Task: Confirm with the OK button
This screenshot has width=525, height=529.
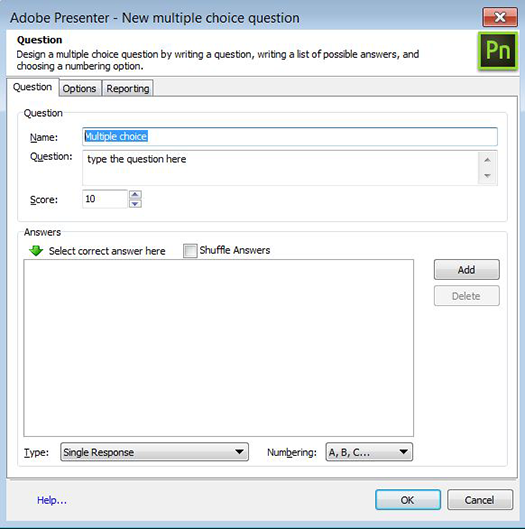Action: [408, 500]
